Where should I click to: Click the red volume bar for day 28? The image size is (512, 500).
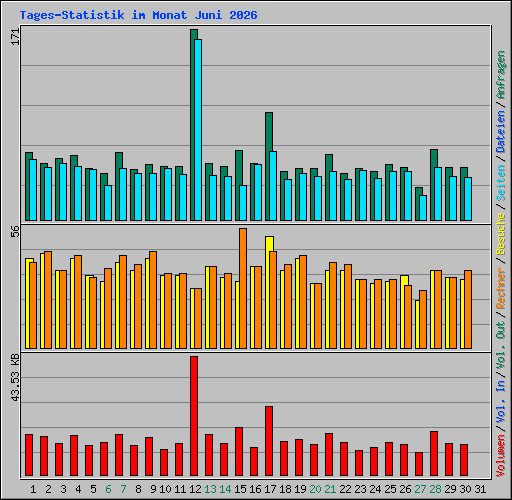434,453
